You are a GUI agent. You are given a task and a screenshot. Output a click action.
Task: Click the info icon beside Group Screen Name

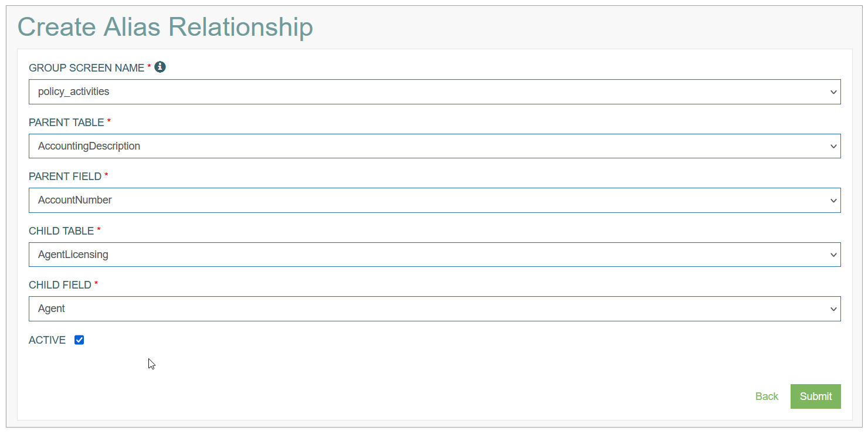pyautogui.click(x=160, y=67)
